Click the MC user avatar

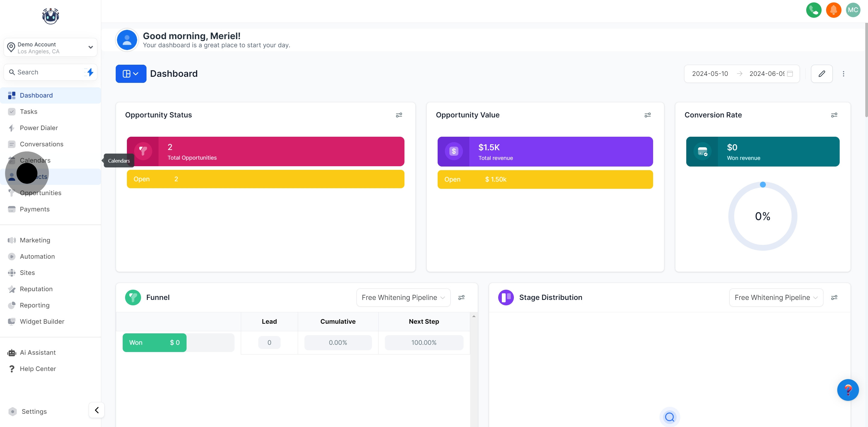point(853,10)
